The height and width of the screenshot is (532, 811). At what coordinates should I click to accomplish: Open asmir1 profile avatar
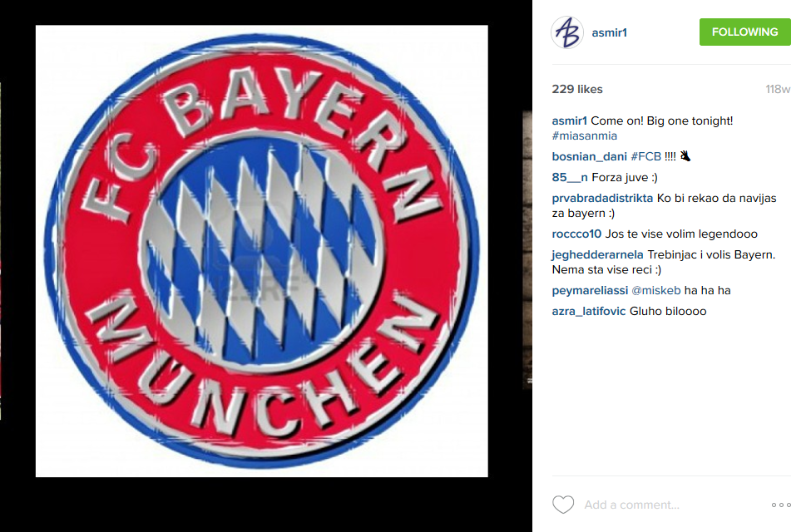pyautogui.click(x=567, y=32)
